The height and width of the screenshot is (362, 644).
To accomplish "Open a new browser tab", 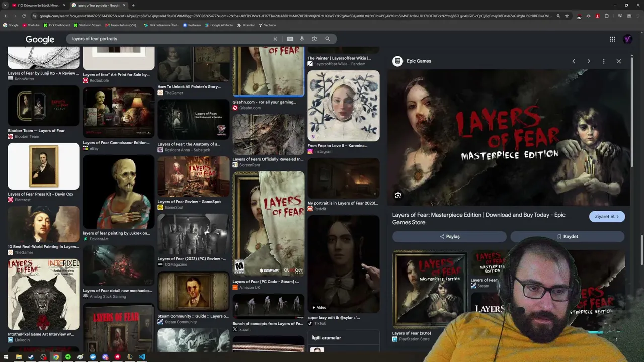I will [x=133, y=5].
